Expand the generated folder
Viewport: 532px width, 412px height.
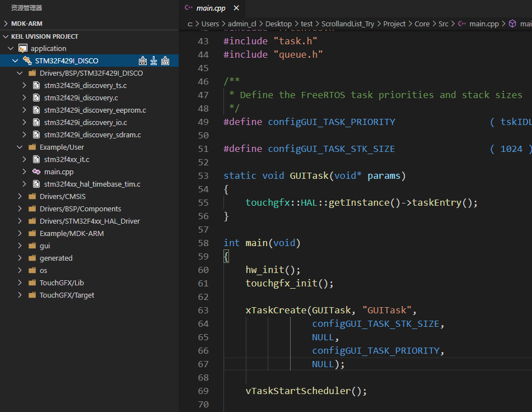point(20,258)
